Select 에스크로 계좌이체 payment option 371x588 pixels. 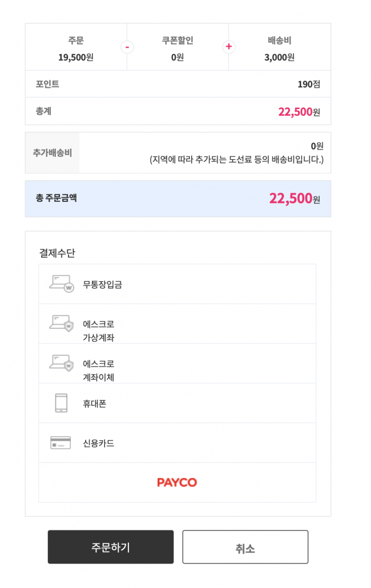coord(178,364)
